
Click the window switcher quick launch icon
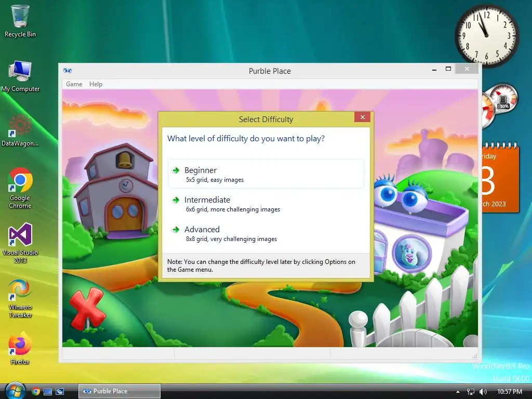[x=60, y=392]
